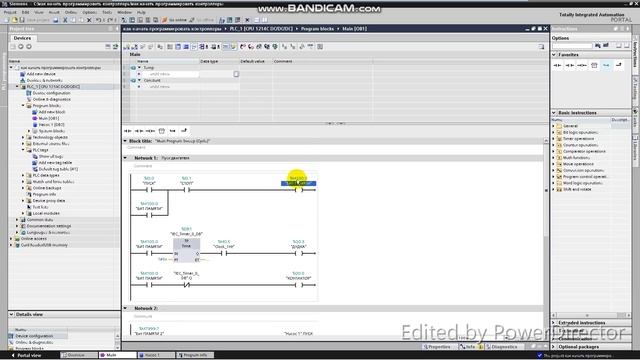Collapse the Temp section in the block interface
640x360 pixels.
point(139,68)
